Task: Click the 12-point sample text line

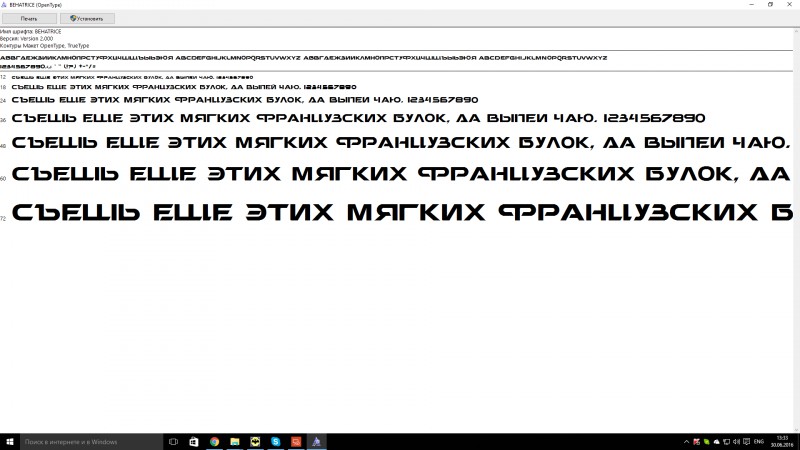Action: [x=132, y=78]
